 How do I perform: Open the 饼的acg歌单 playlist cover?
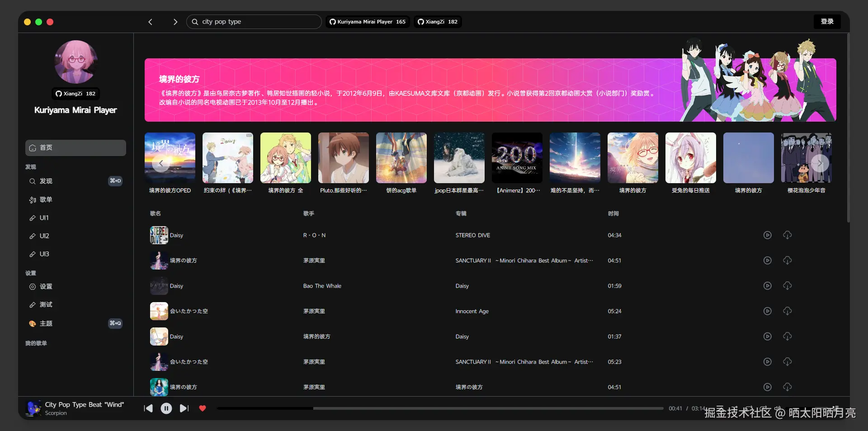coord(401,158)
